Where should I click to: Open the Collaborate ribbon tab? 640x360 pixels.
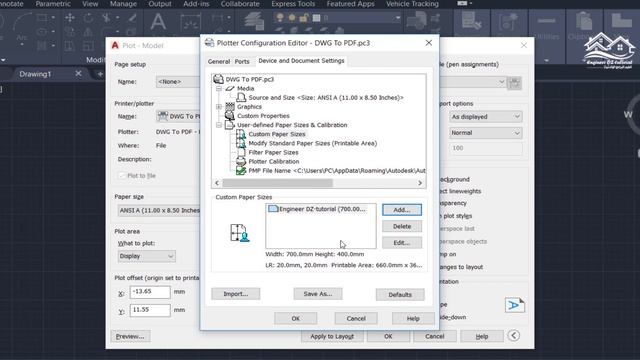240,4
